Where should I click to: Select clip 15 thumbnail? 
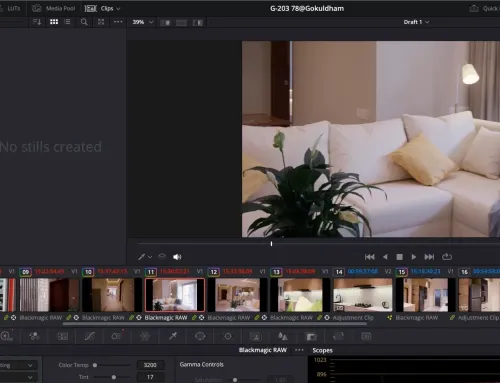(426, 295)
